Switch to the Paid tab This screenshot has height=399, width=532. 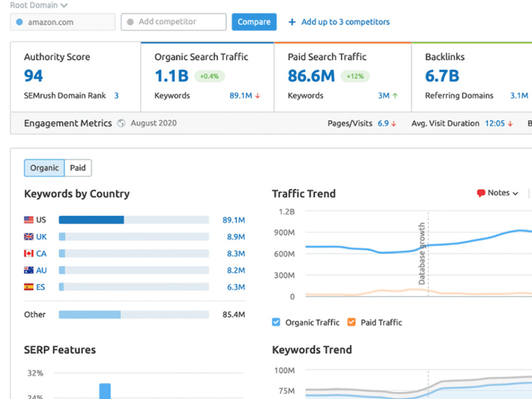pos(78,168)
